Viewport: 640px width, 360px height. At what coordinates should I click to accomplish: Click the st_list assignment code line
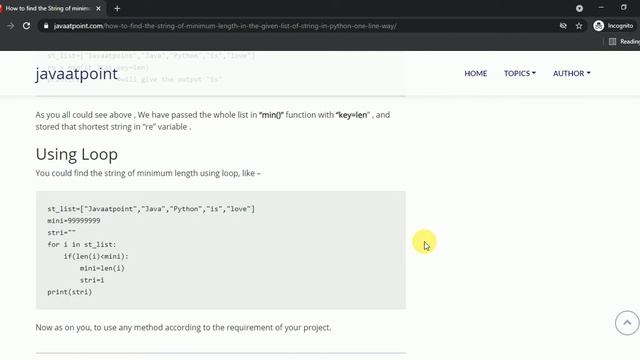[x=151, y=209]
